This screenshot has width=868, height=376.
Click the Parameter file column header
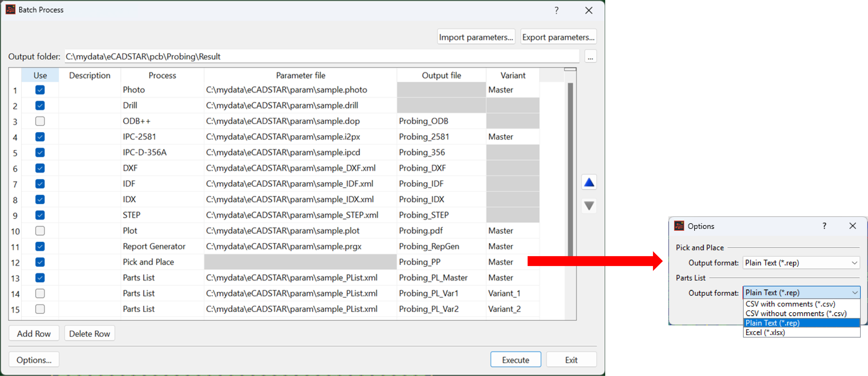[300, 75]
